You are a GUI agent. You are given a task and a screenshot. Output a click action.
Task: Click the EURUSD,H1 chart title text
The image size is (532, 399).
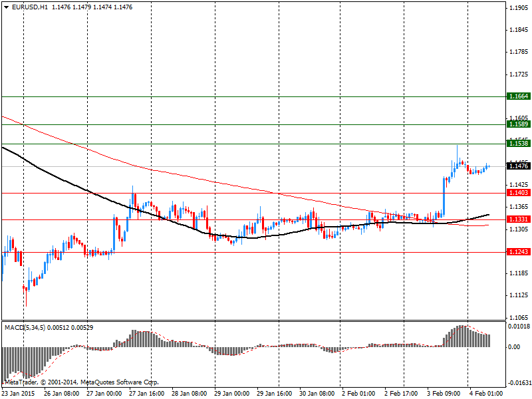[x=29, y=7]
